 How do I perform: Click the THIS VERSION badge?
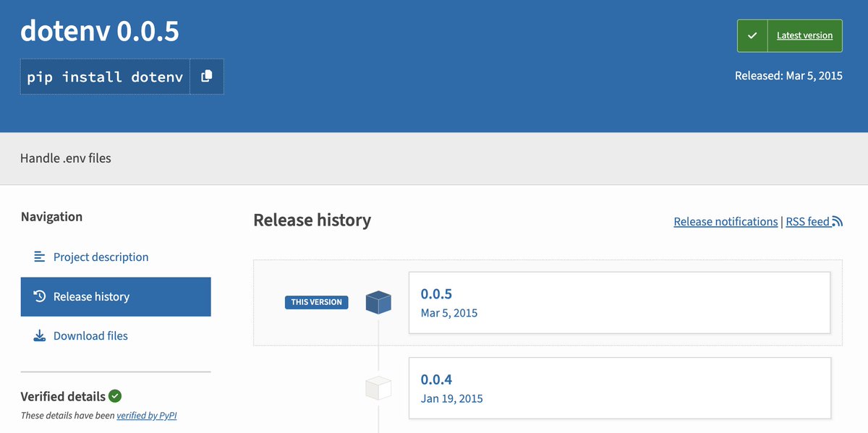click(x=317, y=302)
